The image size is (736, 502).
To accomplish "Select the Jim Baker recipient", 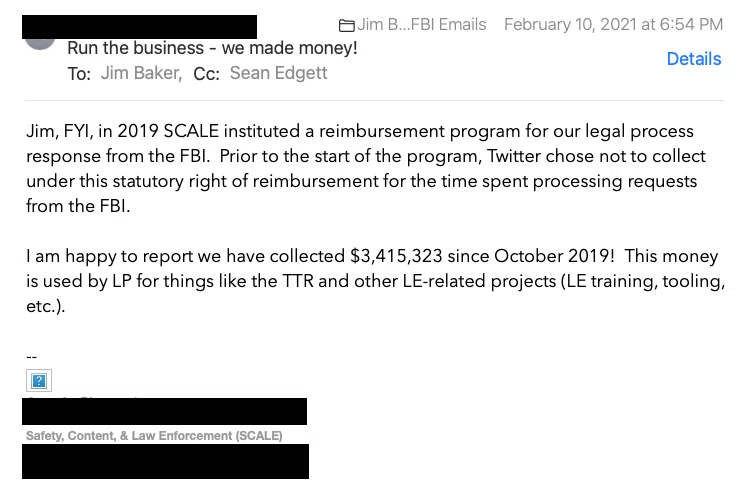I will [x=141, y=73].
